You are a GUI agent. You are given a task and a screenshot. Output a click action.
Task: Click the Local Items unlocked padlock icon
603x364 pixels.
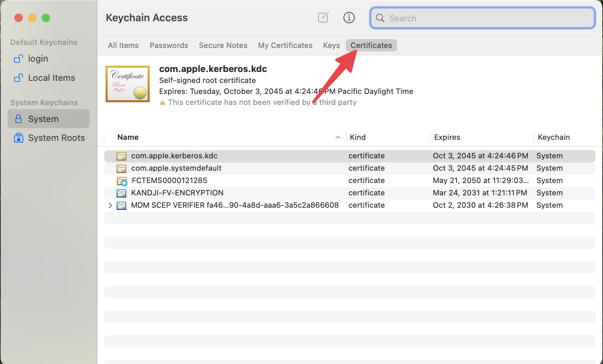19,78
